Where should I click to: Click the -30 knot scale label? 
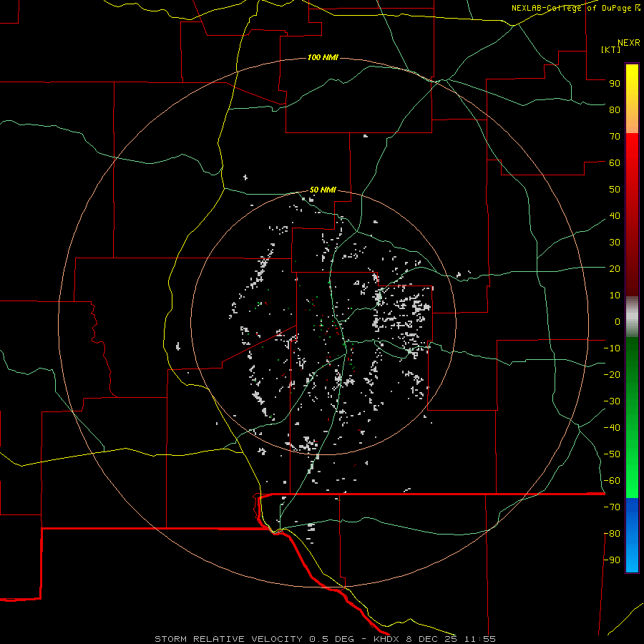click(x=612, y=401)
